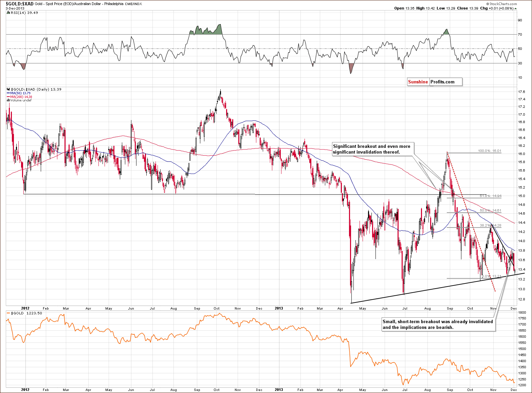Open the Sunshine Profits.com logo link
This screenshot has width=532, height=393.
pos(435,82)
